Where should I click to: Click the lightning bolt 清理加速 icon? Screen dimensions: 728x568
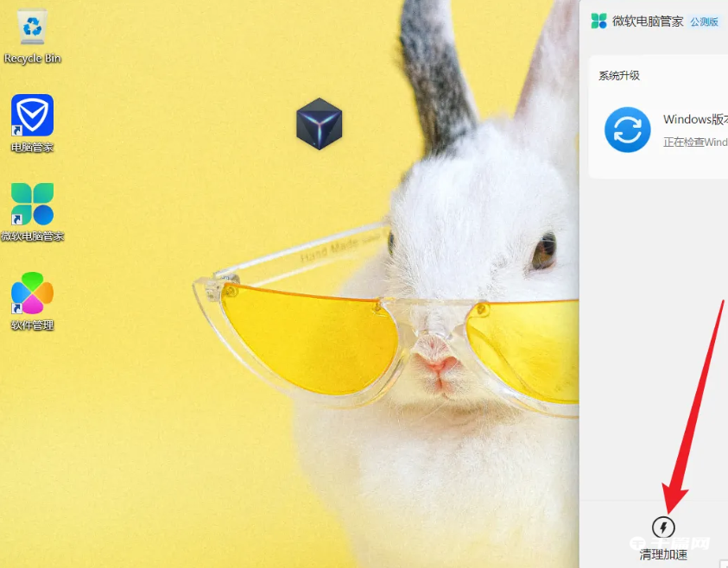click(663, 527)
